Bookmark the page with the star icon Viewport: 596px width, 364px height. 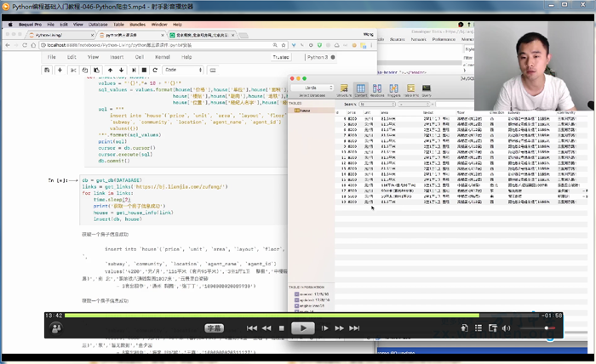click(x=284, y=45)
